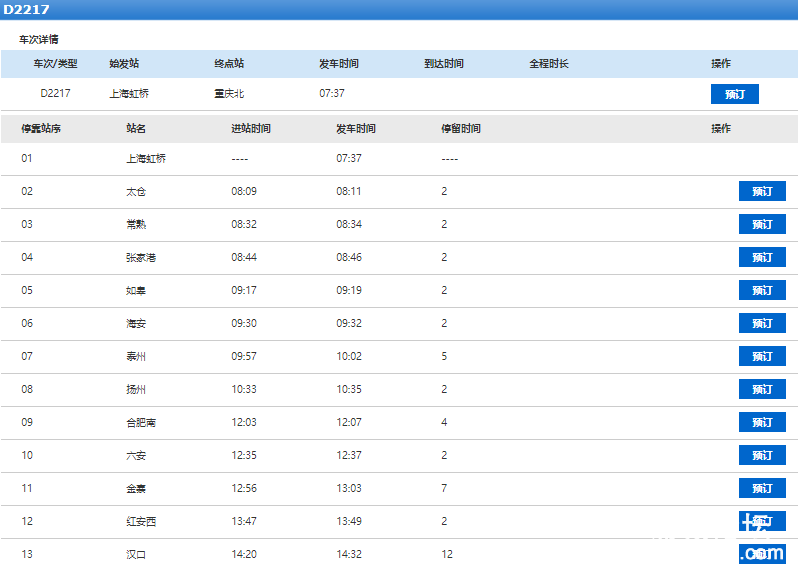Click arrival time 09:30 at 海安

pyautogui.click(x=244, y=323)
